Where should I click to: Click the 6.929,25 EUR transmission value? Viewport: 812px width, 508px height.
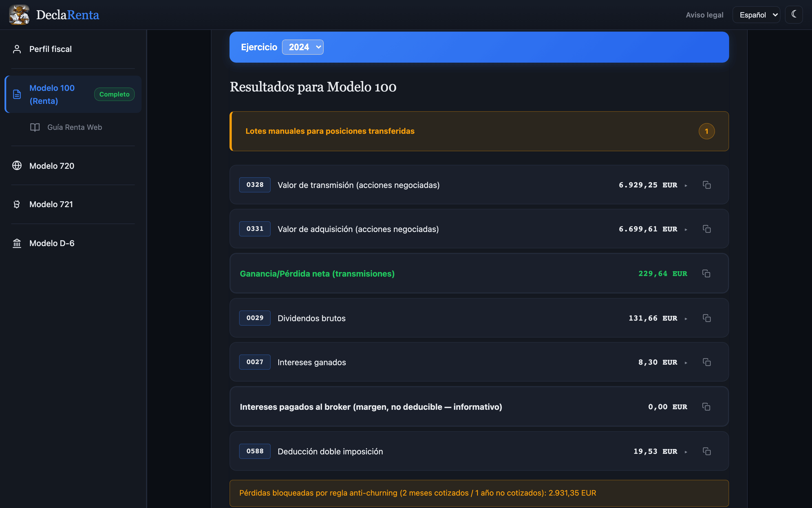(648, 185)
